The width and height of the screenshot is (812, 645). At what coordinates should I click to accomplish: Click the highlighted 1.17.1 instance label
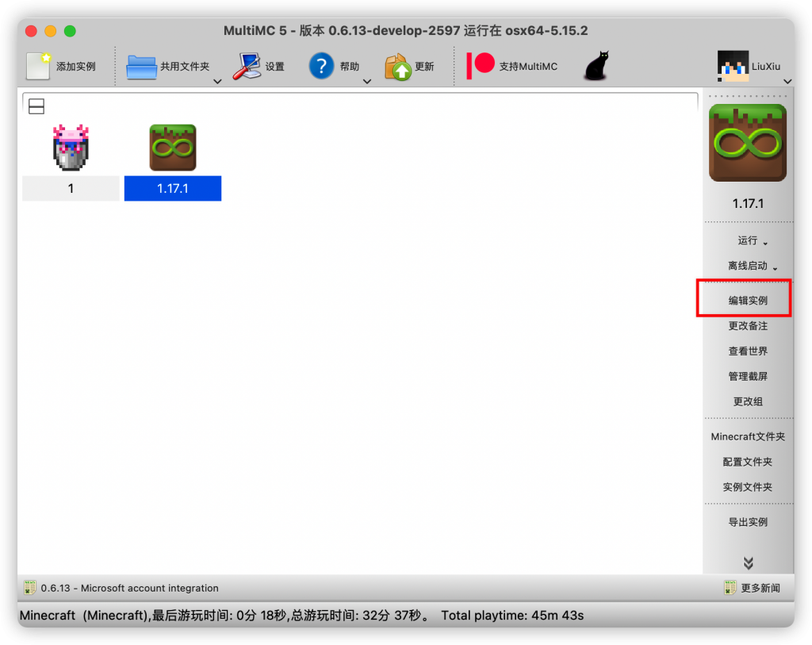click(x=173, y=189)
